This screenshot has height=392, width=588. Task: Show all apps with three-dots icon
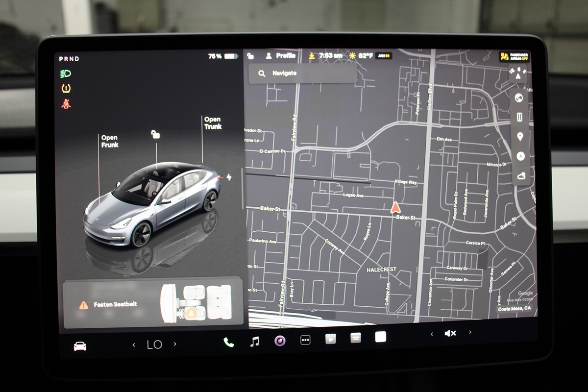point(305,340)
